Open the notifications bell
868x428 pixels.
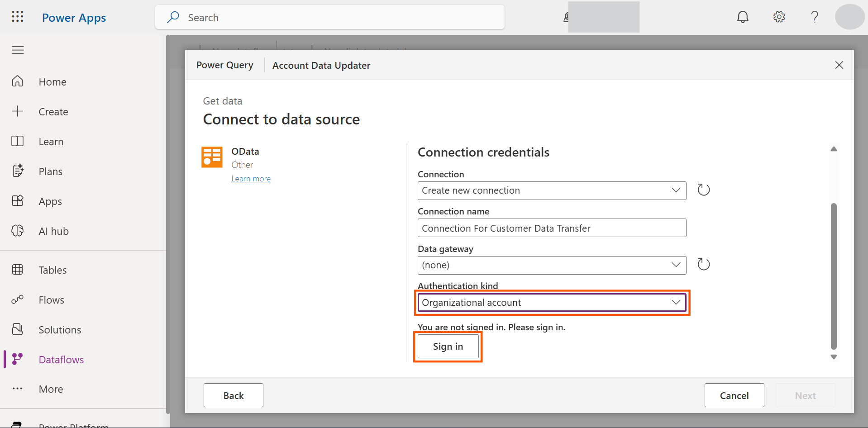tap(743, 17)
